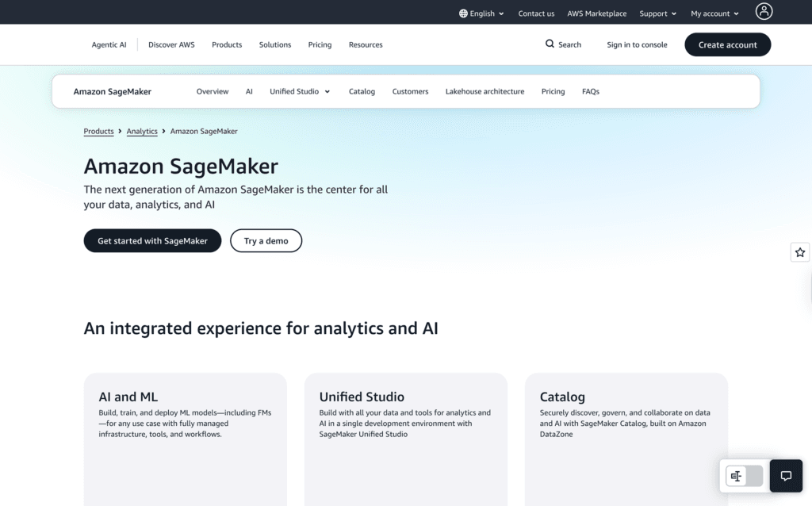Toggle the switch at the bottom right
This screenshot has width=812, height=506.
[744, 475]
